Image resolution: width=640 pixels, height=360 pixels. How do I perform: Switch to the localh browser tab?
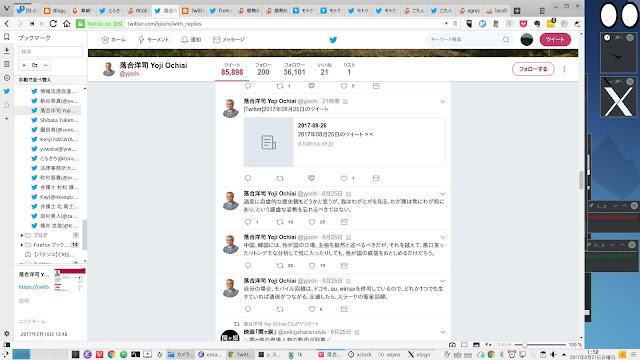click(x=497, y=11)
